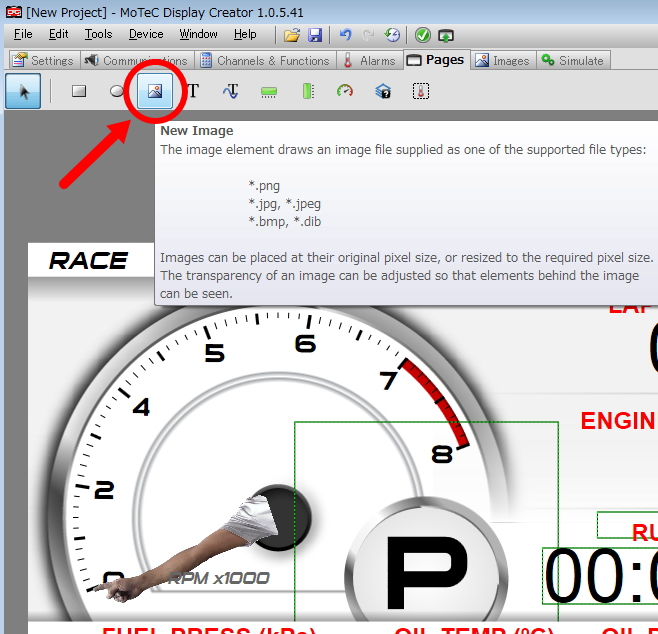Image resolution: width=658 pixels, height=634 pixels.
Task: Select the ellipse shape tool
Action: tap(117, 91)
